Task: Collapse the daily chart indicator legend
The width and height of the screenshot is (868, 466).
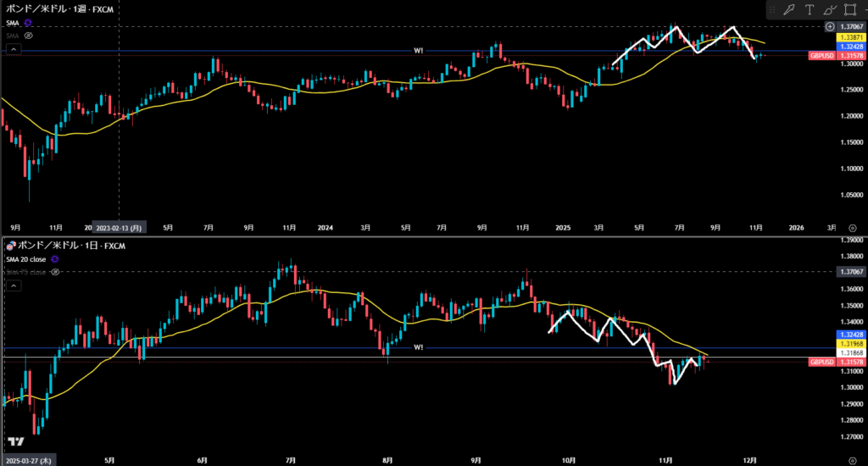Action: (13, 286)
